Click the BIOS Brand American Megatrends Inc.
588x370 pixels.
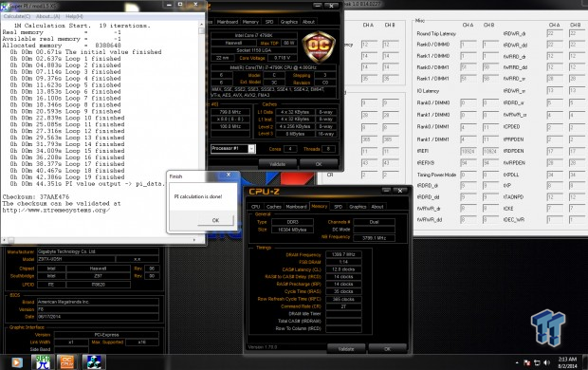[x=98, y=302]
